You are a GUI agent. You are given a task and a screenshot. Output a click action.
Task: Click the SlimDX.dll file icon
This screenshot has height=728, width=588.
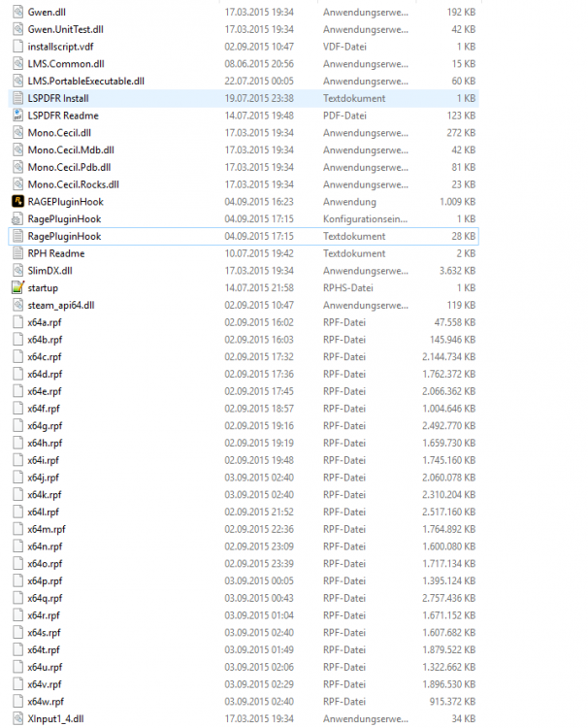point(17,270)
